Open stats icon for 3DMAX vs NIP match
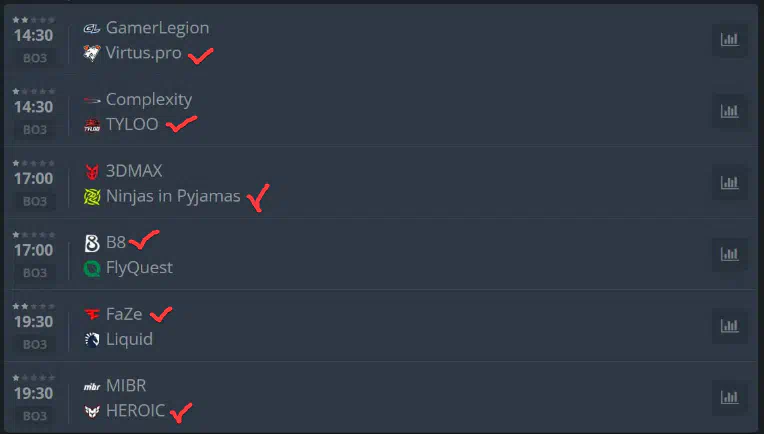Viewport: 764px width, 434px height. tap(729, 183)
